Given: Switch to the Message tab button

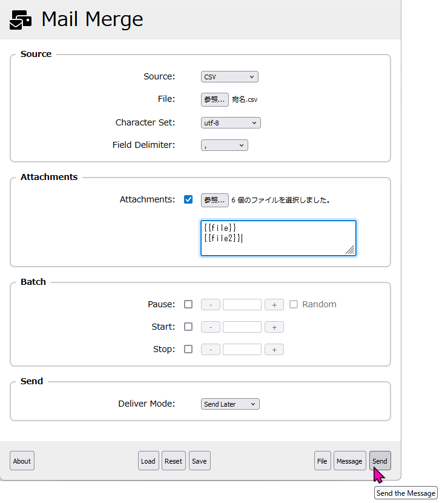Looking at the screenshot, I should point(349,461).
